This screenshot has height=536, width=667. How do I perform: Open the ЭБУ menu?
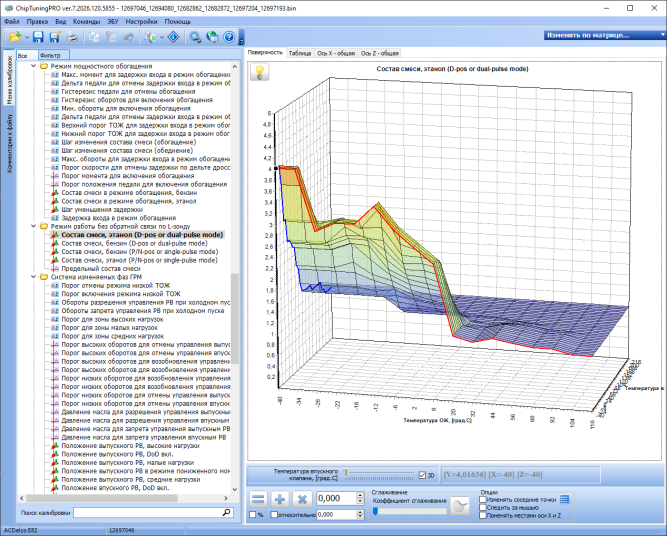tap(113, 22)
